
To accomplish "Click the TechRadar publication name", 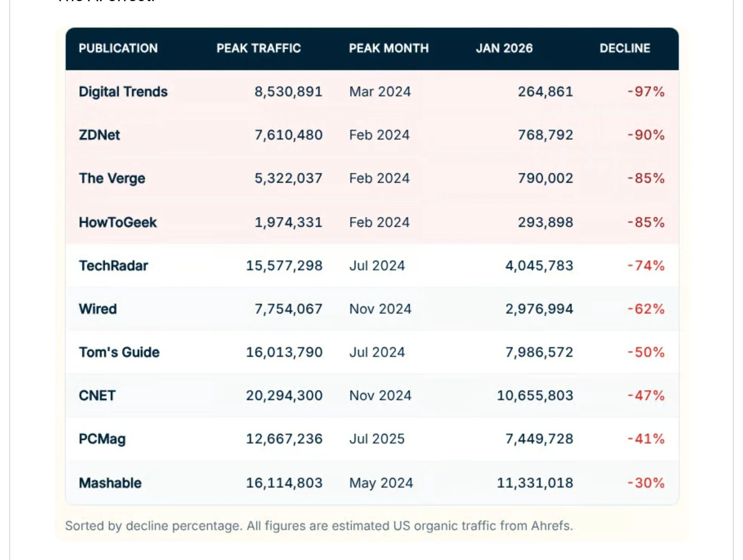I will [113, 266].
